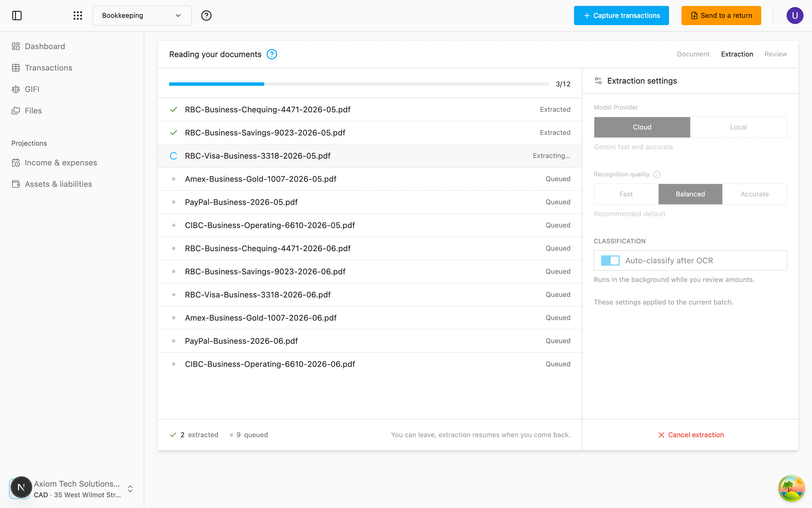Select Amex-Business-Gold-1007-2026-06.pdf row
The image size is (812, 508).
(x=370, y=318)
